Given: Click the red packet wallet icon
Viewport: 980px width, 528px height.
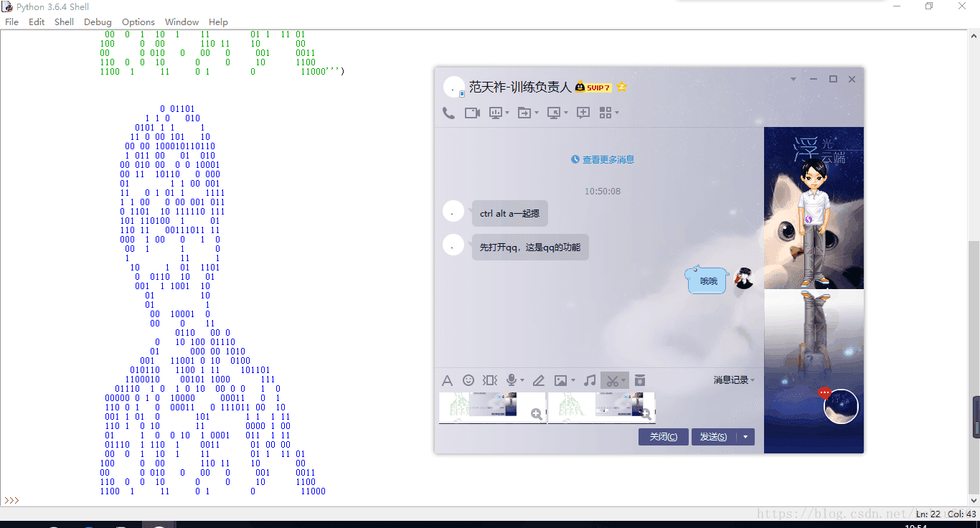Looking at the screenshot, I should [640, 380].
